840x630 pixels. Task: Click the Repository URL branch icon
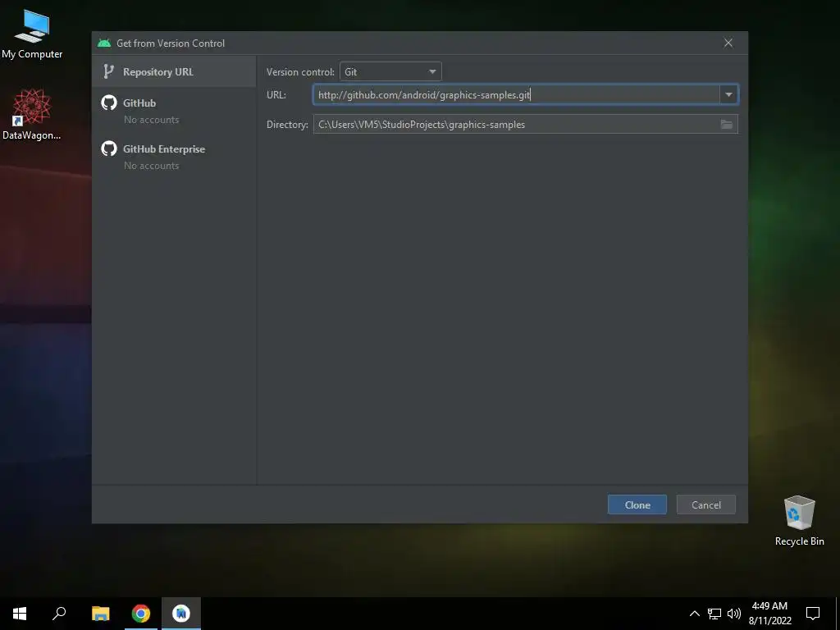109,71
